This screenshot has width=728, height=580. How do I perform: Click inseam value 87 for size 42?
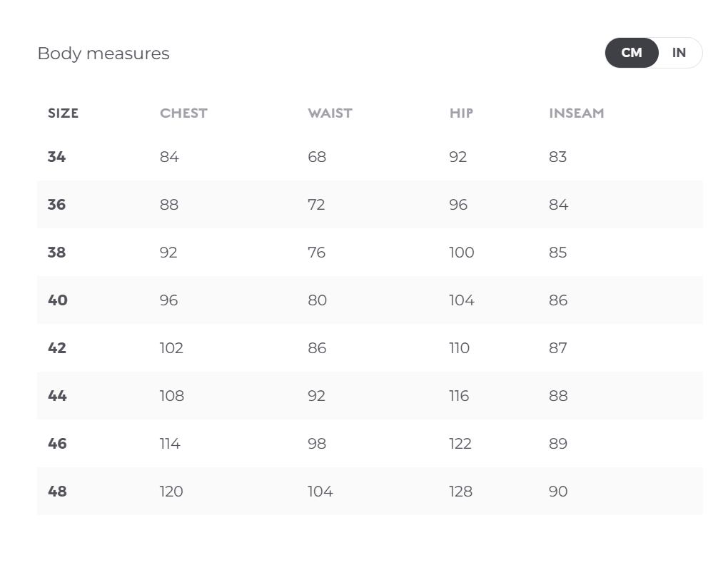[x=557, y=348]
